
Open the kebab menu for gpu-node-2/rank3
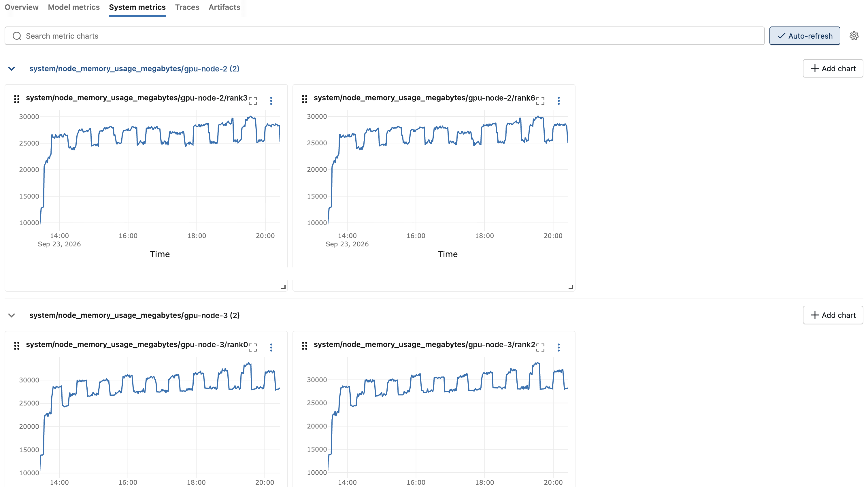tap(271, 101)
